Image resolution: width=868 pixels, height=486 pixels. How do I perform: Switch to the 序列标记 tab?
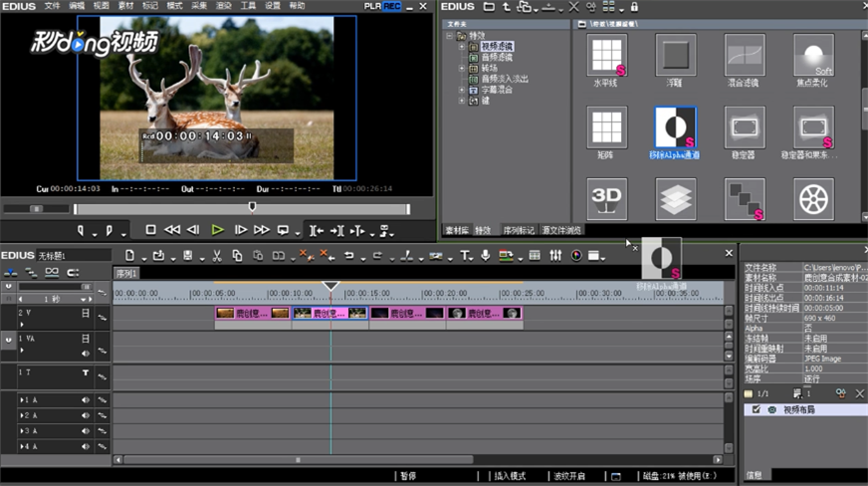point(519,230)
